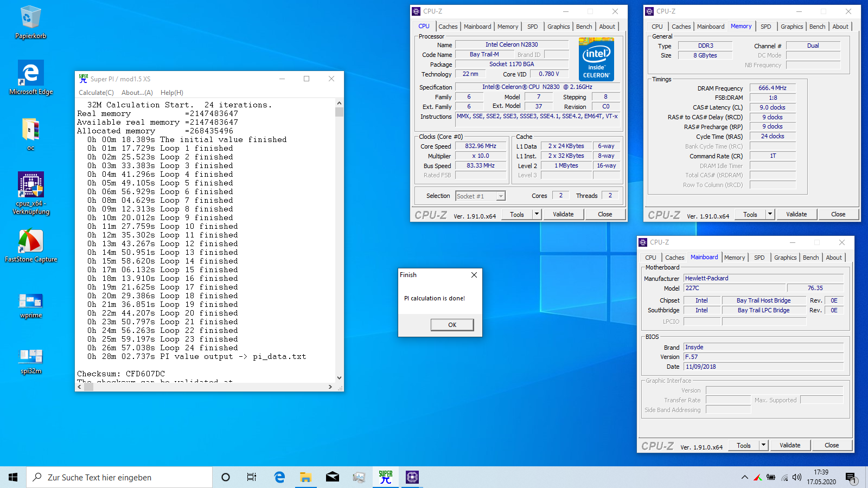Screen dimensions: 868x488
Task: Click Super PI scroll up arrow
Action: tap(339, 103)
